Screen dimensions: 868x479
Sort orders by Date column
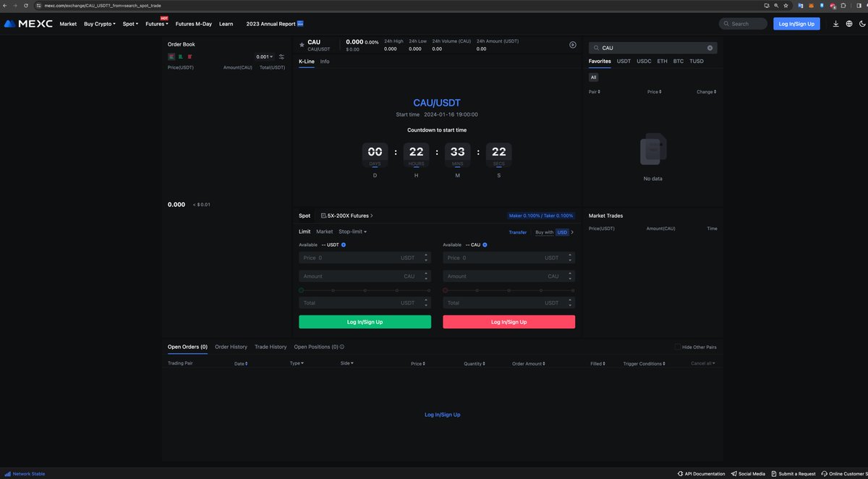tap(241, 363)
